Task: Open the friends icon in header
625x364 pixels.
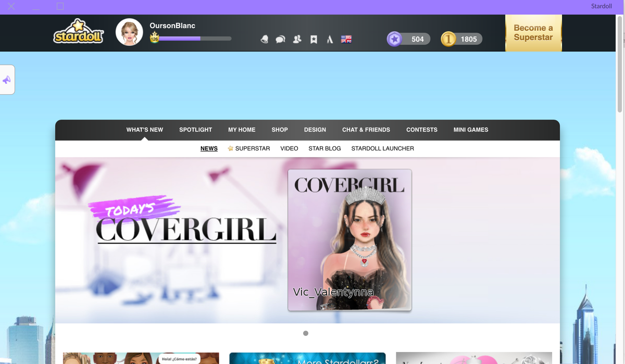Action: (x=297, y=39)
